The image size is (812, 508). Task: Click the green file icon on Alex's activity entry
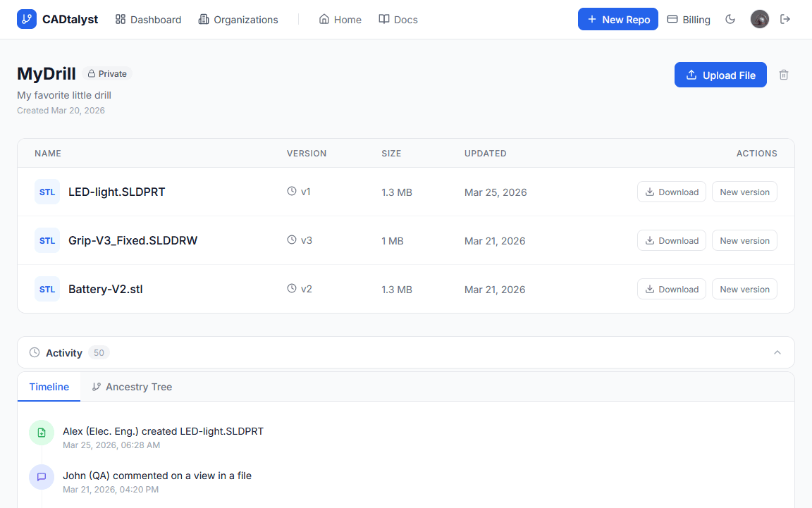coord(42,433)
